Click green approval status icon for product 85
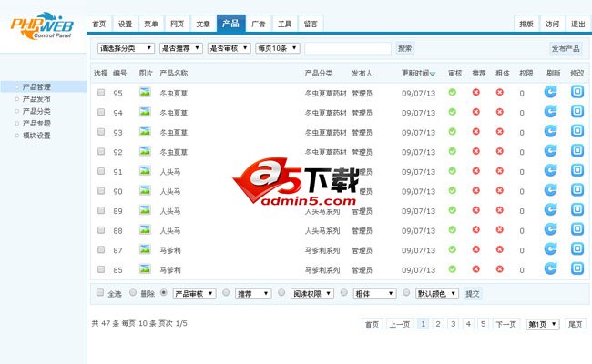592x364 pixels. coord(453,268)
